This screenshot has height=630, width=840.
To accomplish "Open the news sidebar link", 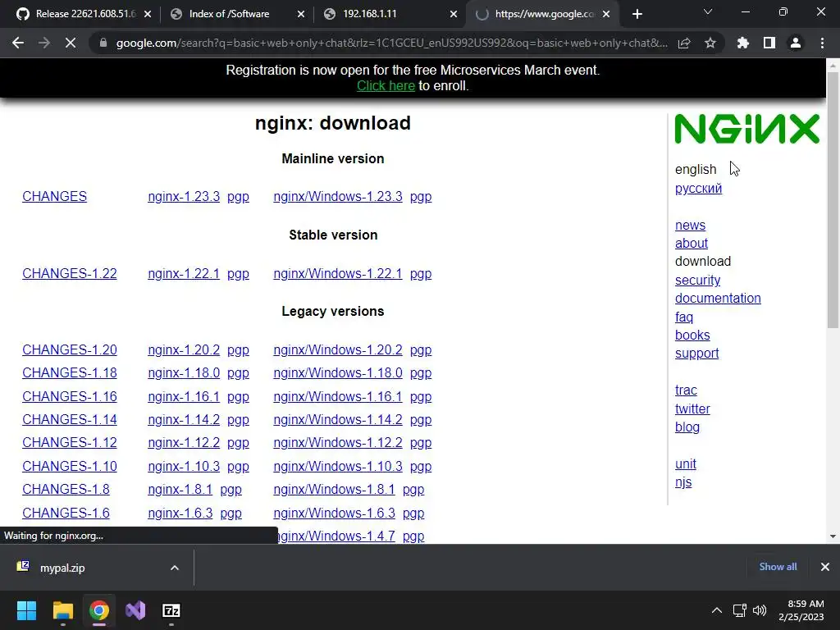I will point(690,225).
